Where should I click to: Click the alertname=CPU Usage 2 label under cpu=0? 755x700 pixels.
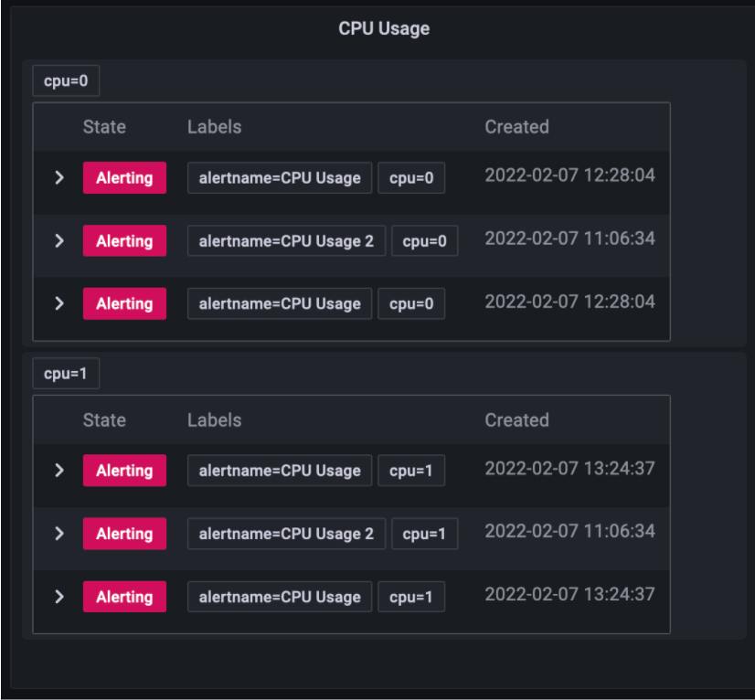(x=285, y=240)
